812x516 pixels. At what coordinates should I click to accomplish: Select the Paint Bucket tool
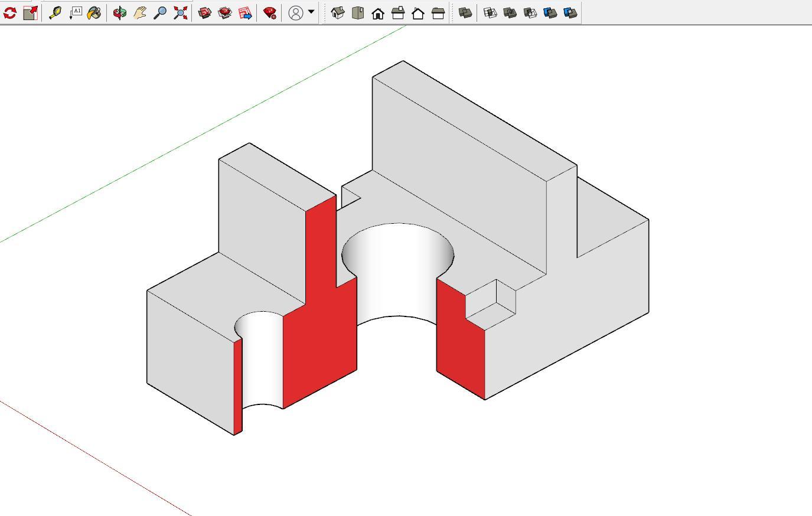tap(94, 13)
